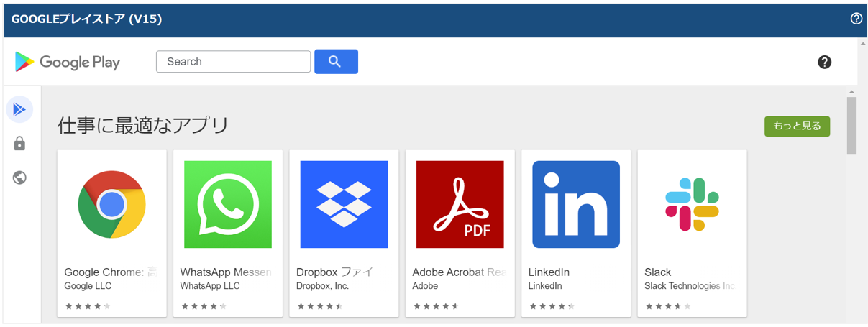Click the WhatsApp Messenger app title
The height and width of the screenshot is (327, 868).
[226, 272]
